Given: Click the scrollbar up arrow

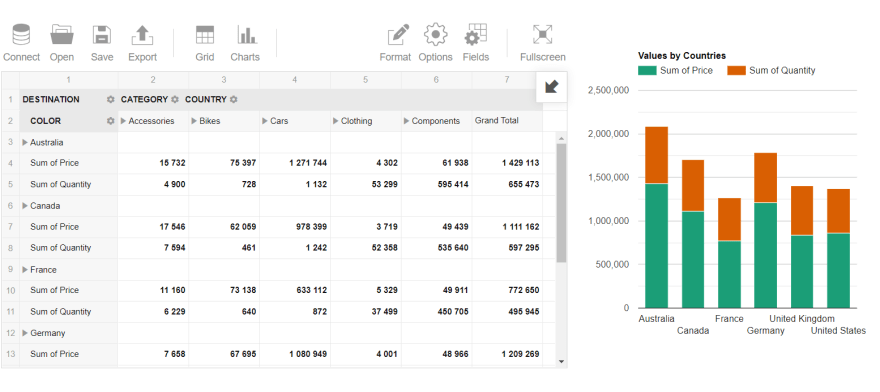Looking at the screenshot, I should point(561,138).
